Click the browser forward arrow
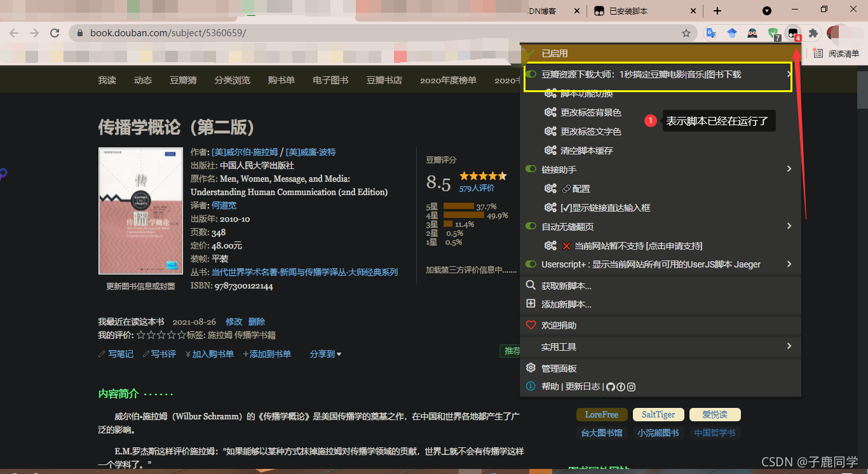The height and width of the screenshot is (474, 868). 34,33
